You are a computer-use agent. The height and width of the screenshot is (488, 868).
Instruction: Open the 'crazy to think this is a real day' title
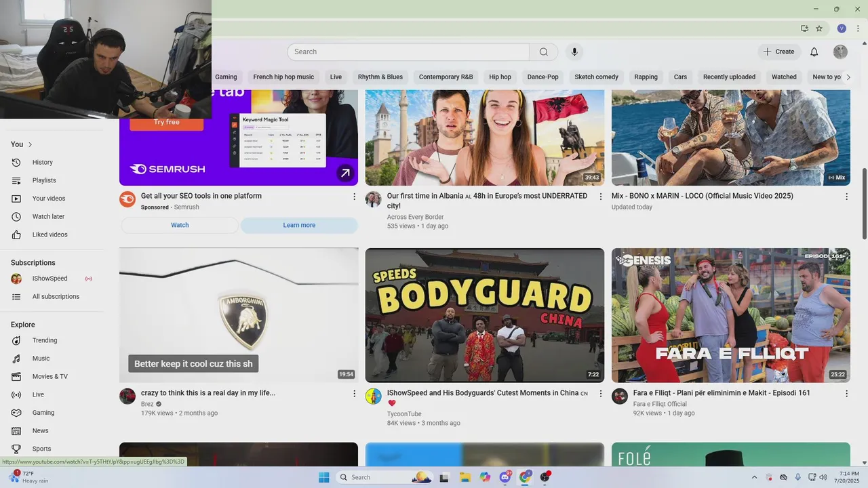208,393
